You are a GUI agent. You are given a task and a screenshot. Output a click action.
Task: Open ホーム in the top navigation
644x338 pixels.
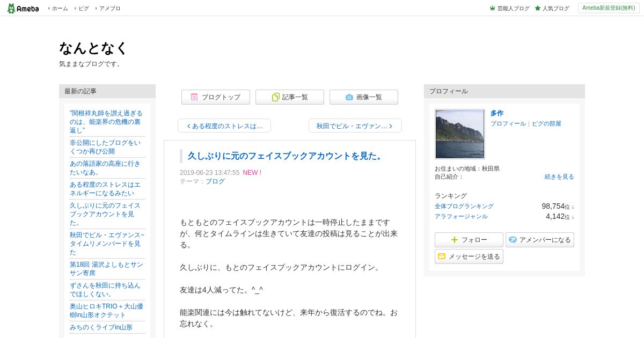pos(60,8)
